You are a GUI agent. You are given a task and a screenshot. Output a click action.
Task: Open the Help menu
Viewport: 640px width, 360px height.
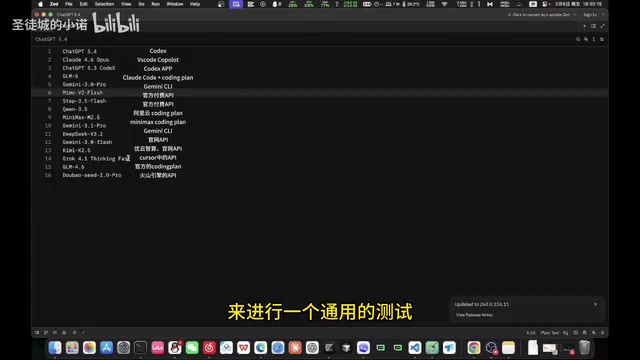tap(195, 4)
